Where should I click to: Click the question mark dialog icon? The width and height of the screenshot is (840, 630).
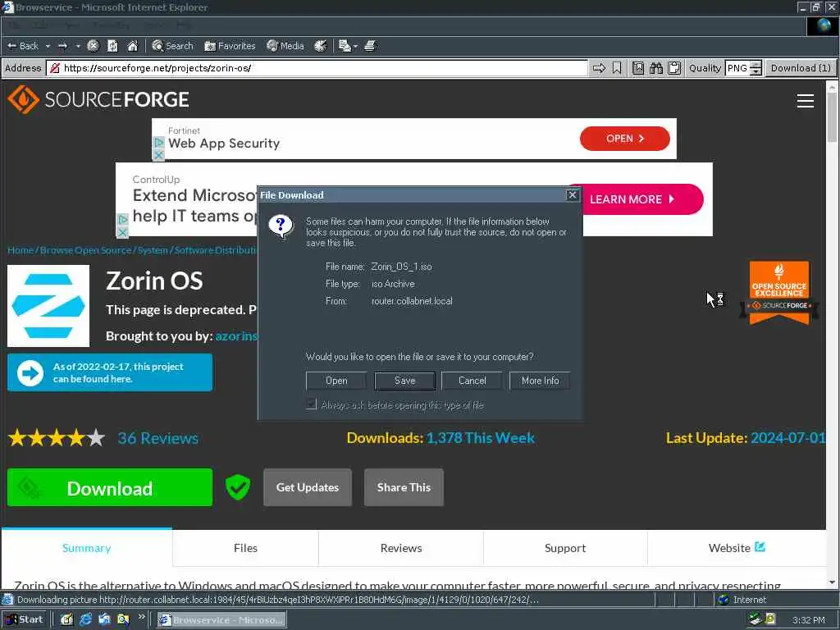coord(281,226)
